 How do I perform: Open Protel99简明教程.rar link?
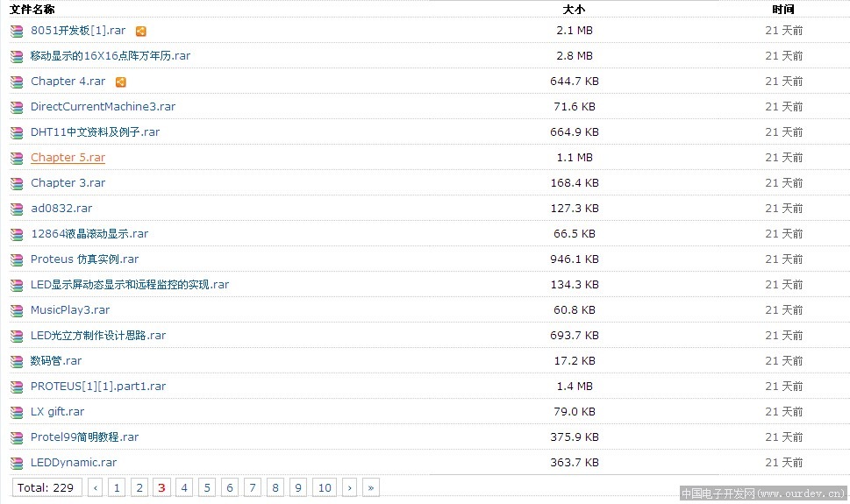84,437
